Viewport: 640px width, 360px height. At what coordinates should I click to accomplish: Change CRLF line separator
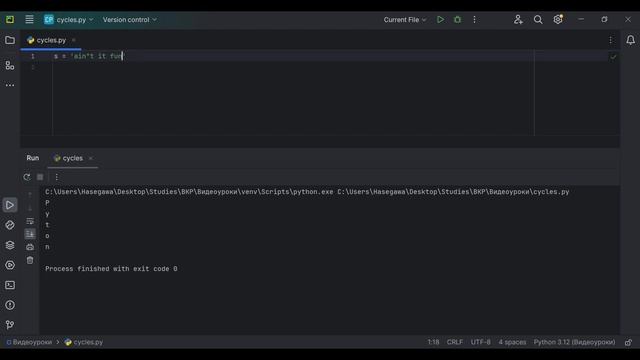(x=454, y=342)
